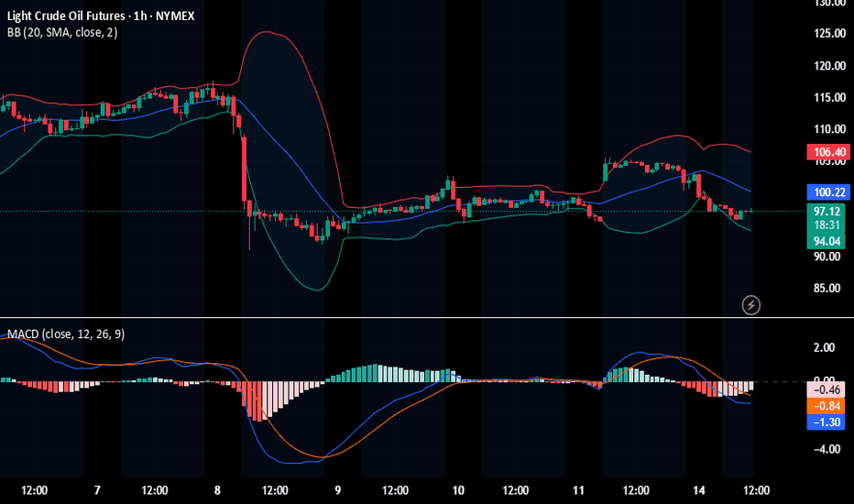The image size is (854, 504).
Task: Click the 85.00 level on price scale
Action: coord(827,289)
